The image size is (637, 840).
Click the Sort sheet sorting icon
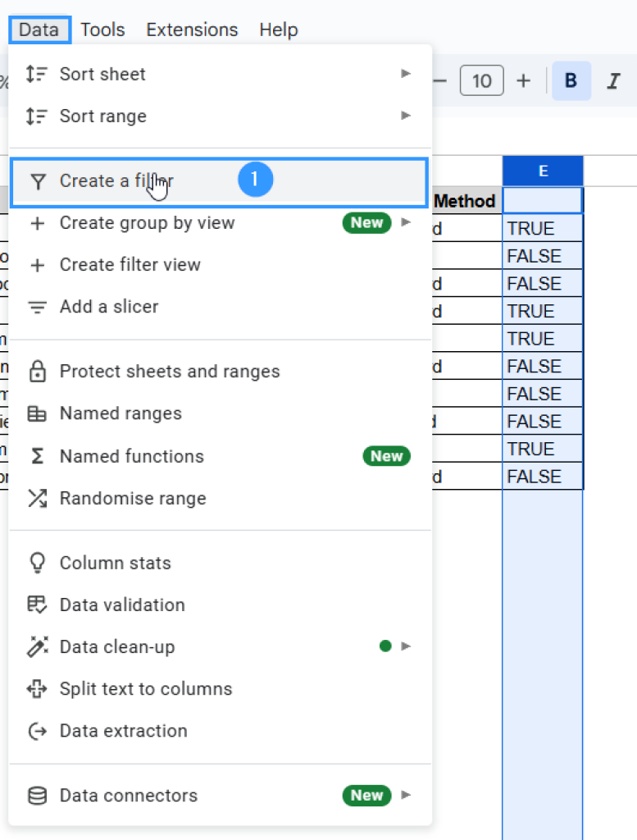36,74
